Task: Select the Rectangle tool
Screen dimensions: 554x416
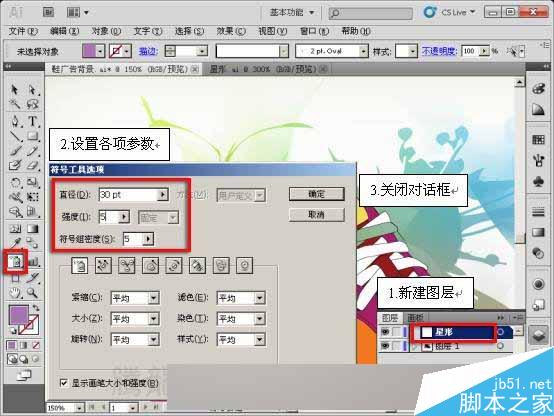Action: (33, 136)
